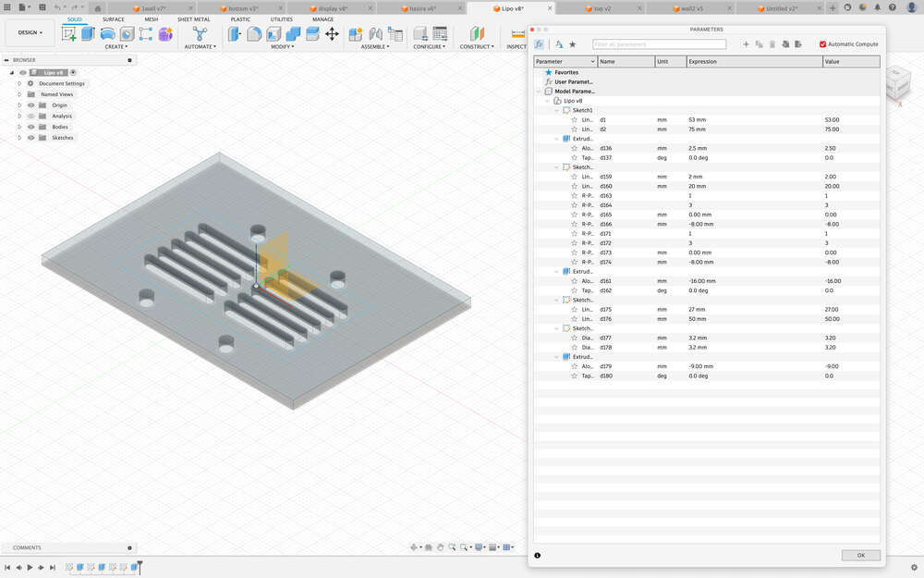Select the Create Sketch tool
Image resolution: width=924 pixels, height=578 pixels.
click(x=69, y=33)
